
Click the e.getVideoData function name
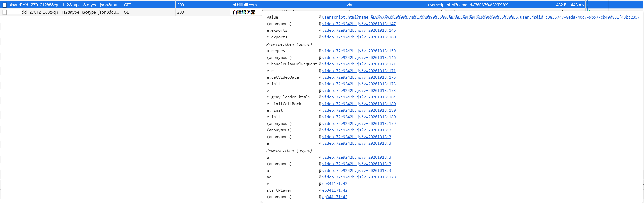click(283, 77)
